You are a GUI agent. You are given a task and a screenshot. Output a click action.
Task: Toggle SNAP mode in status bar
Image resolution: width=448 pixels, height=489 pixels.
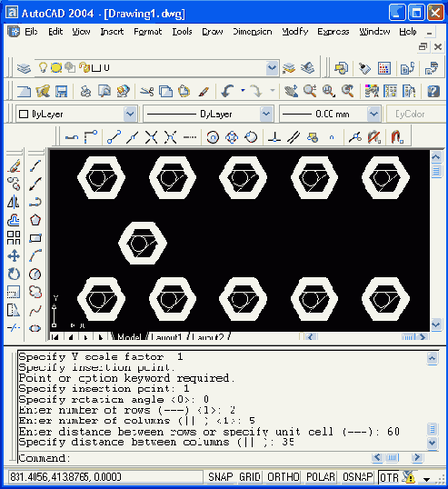tap(221, 477)
